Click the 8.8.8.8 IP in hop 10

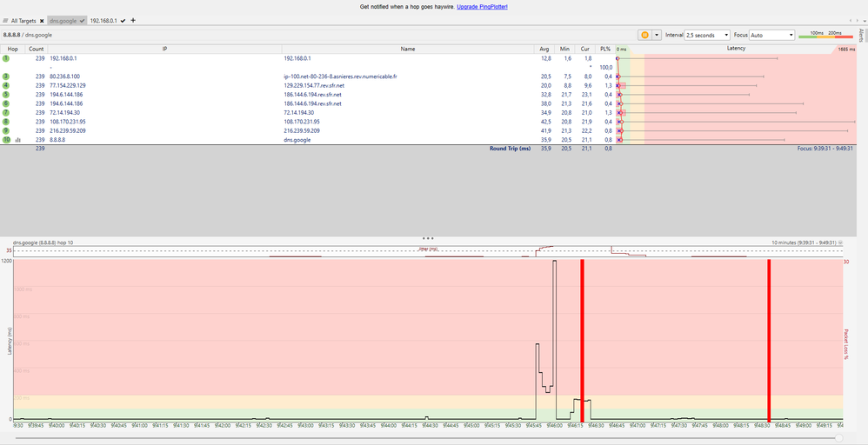57,140
